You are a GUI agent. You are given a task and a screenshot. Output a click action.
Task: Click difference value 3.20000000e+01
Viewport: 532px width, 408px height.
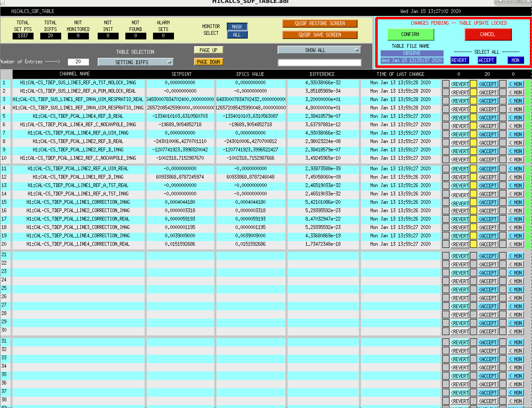323,99
